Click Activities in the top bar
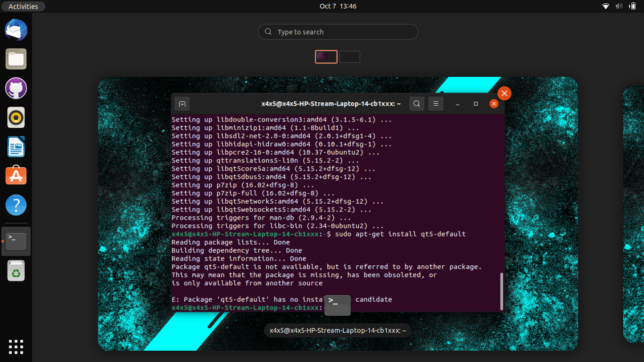 pos(23,6)
